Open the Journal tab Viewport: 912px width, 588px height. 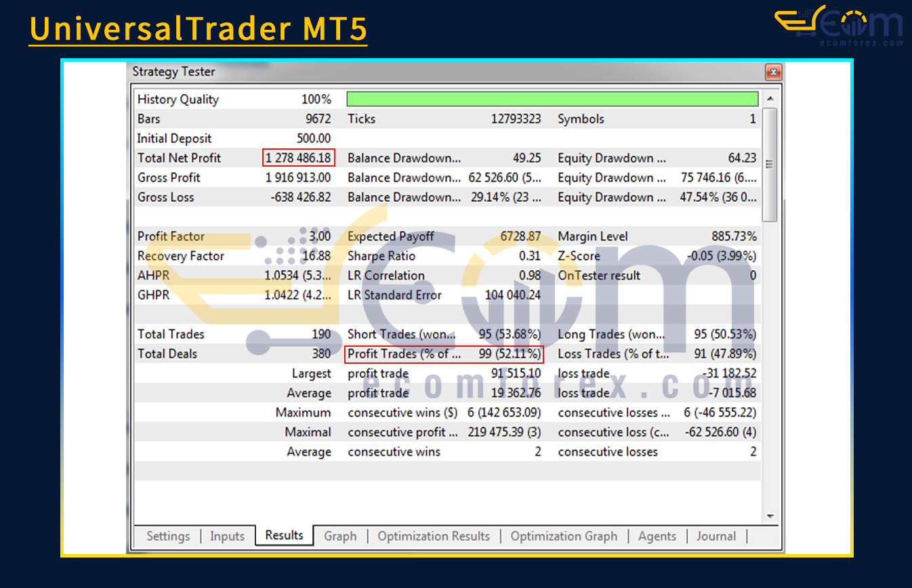[x=716, y=536]
